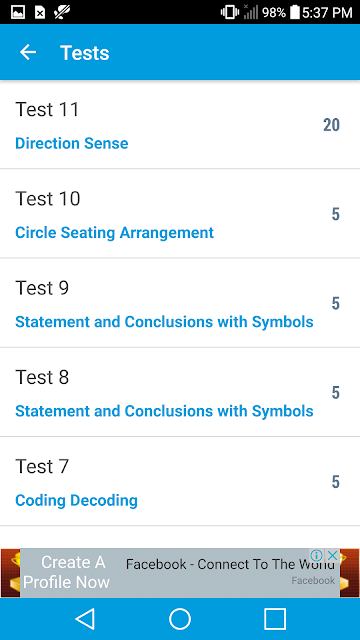Tap the back arrow in Tests header

(28, 53)
